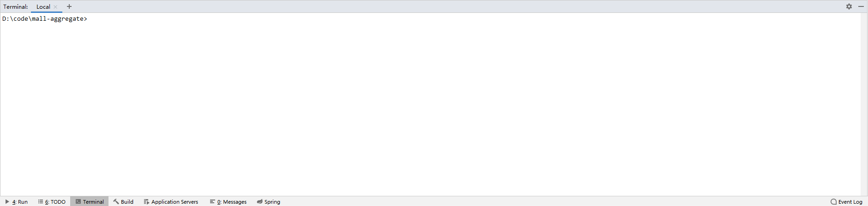Open terminal settings gear icon

(849, 6)
